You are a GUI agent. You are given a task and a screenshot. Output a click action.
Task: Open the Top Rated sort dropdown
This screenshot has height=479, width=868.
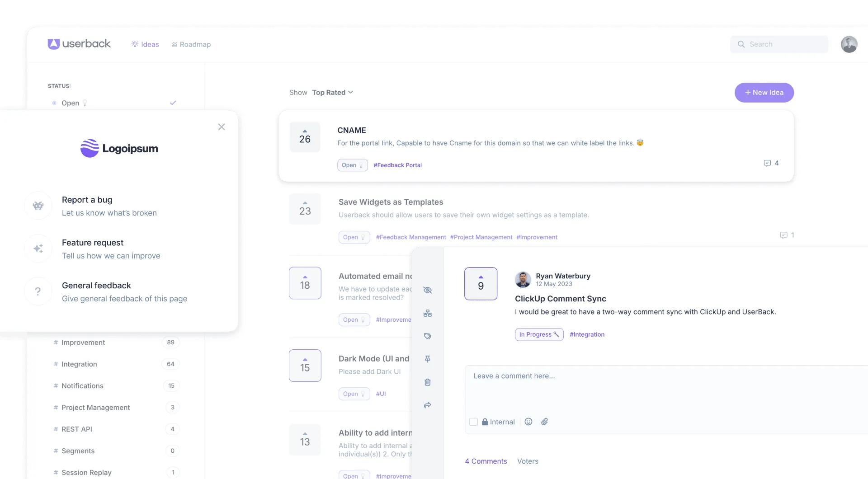coord(333,92)
